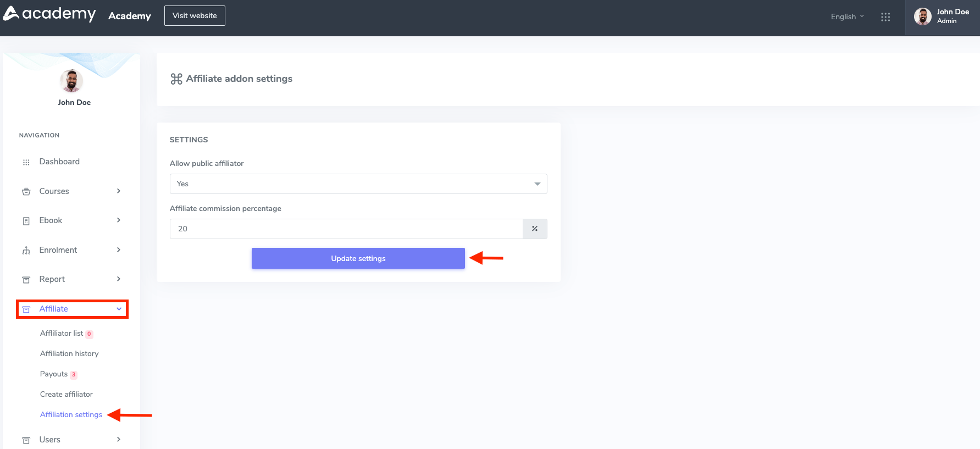Click the commission percentage input field

click(346, 229)
